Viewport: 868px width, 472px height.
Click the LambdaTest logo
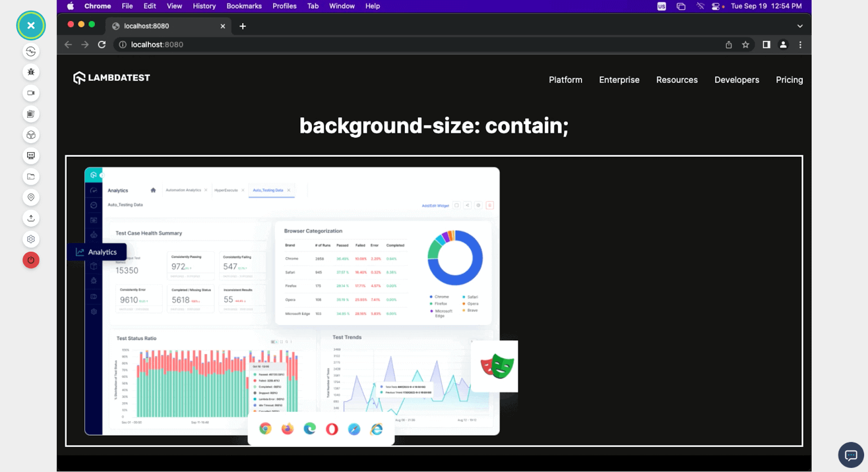112,78
